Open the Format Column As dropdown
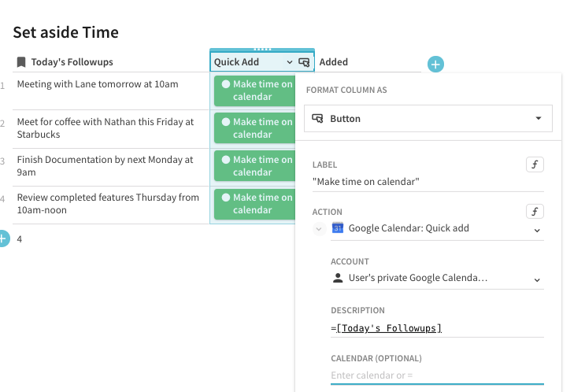Viewport: 585px width, 392px height. [x=428, y=119]
